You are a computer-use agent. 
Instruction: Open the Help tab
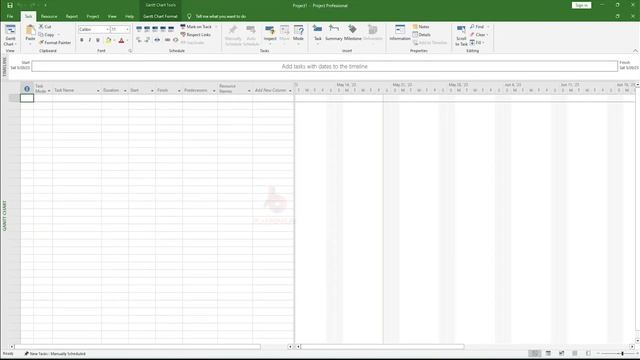click(x=129, y=16)
